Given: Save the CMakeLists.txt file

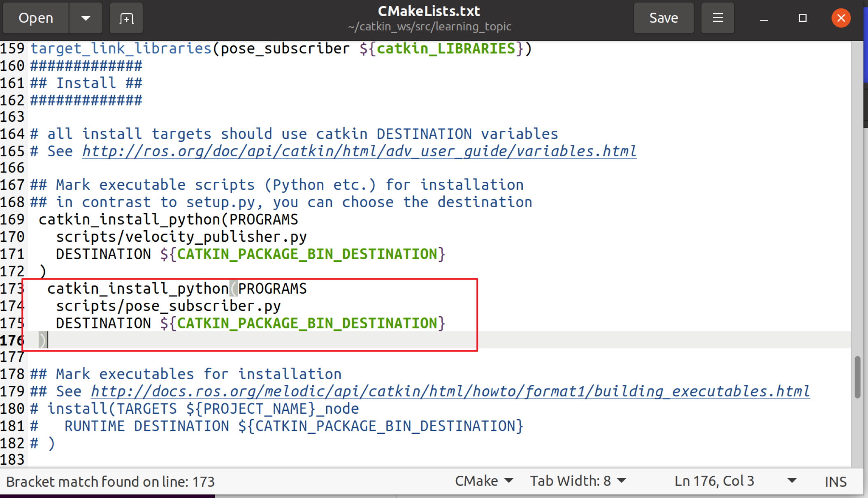Looking at the screenshot, I should (x=663, y=18).
